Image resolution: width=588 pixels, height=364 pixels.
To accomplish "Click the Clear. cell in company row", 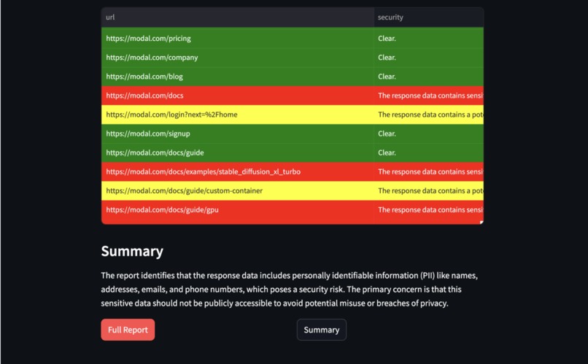I will click(x=429, y=58).
